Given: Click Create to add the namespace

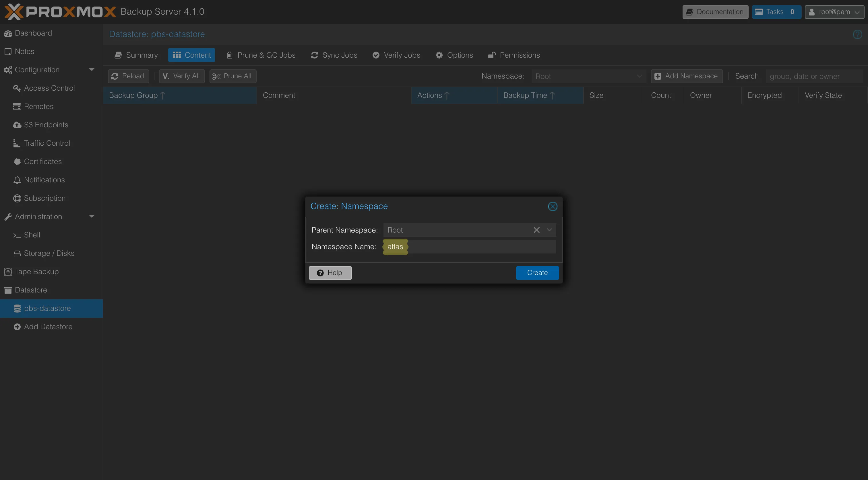Looking at the screenshot, I should click(x=537, y=273).
